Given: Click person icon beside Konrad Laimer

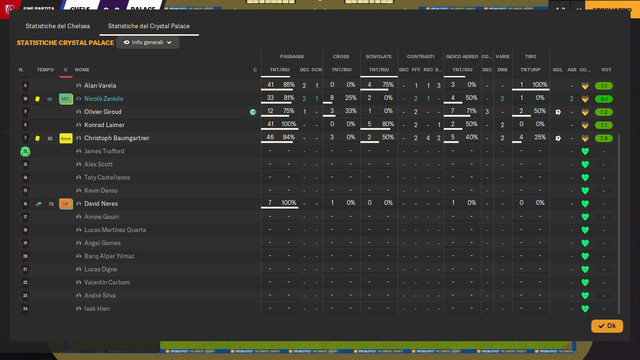Looking at the screenshot, I should 78,125.
